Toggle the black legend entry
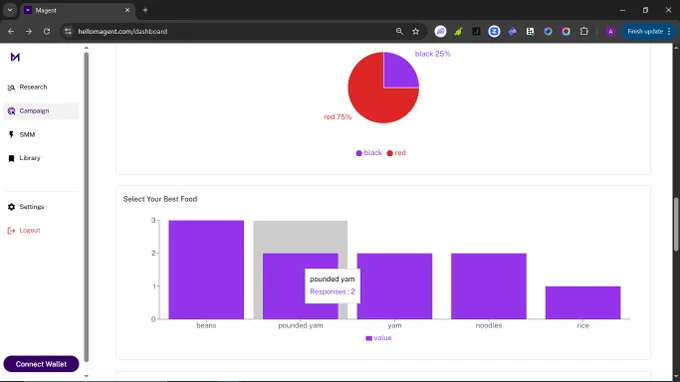The height and width of the screenshot is (382, 680). pyautogui.click(x=369, y=153)
